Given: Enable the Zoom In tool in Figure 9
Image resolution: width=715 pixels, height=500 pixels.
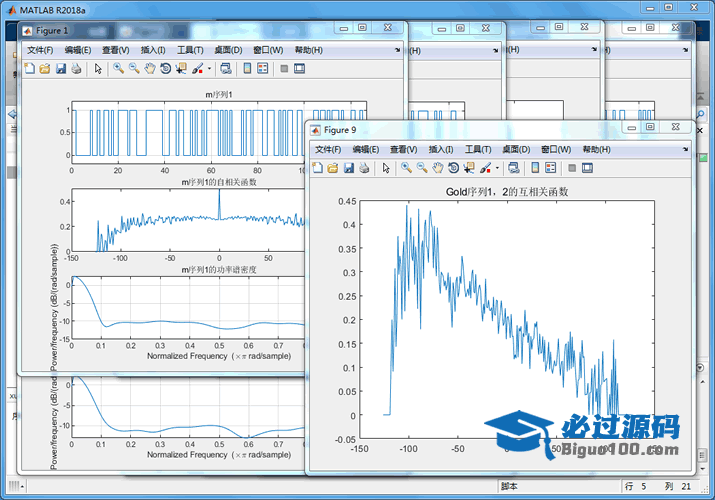Looking at the screenshot, I should (x=406, y=168).
